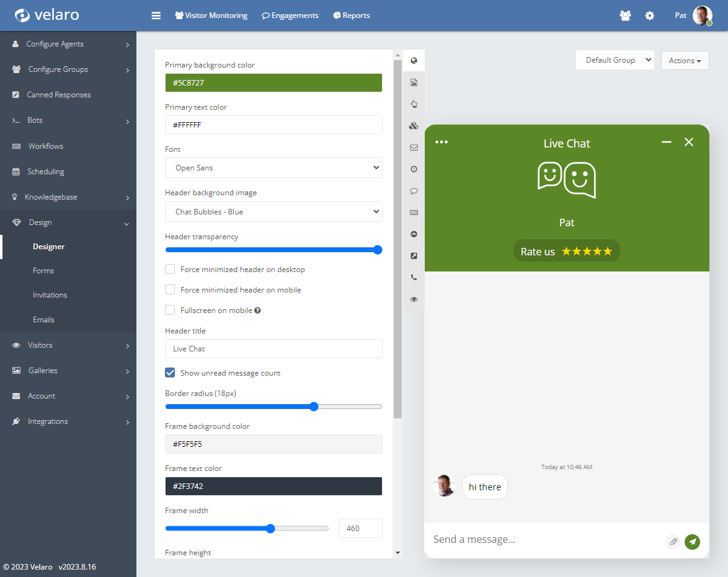Open Visitor Monitoring in top menu
728x577 pixels.
211,15
